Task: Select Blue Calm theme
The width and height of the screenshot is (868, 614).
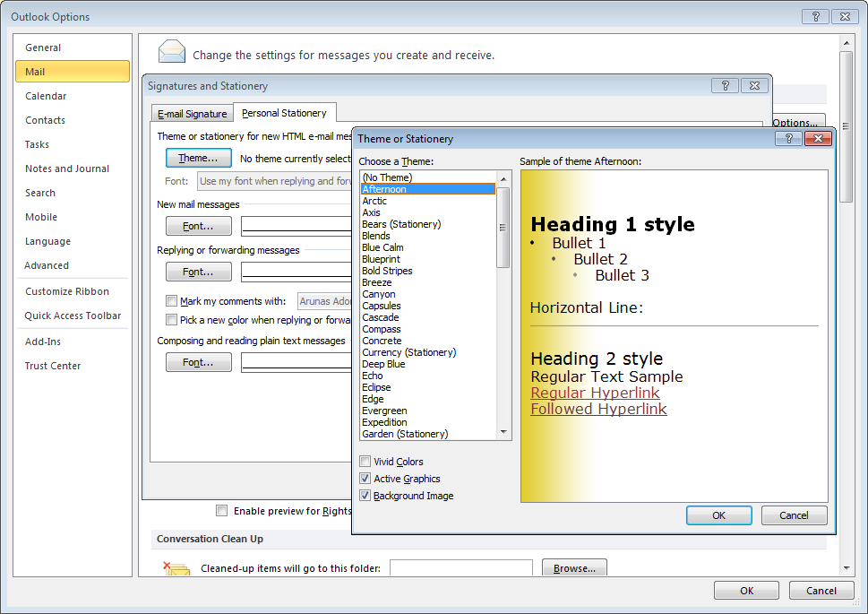Action: tap(428, 247)
